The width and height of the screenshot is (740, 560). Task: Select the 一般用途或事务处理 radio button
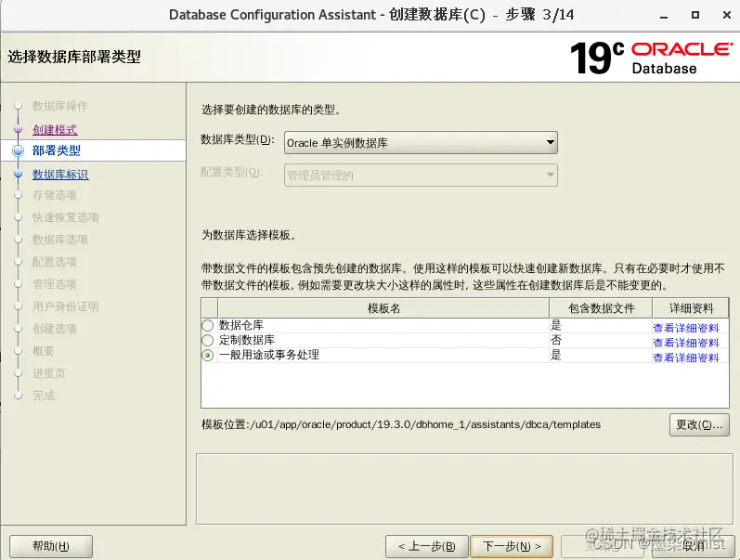point(208,355)
